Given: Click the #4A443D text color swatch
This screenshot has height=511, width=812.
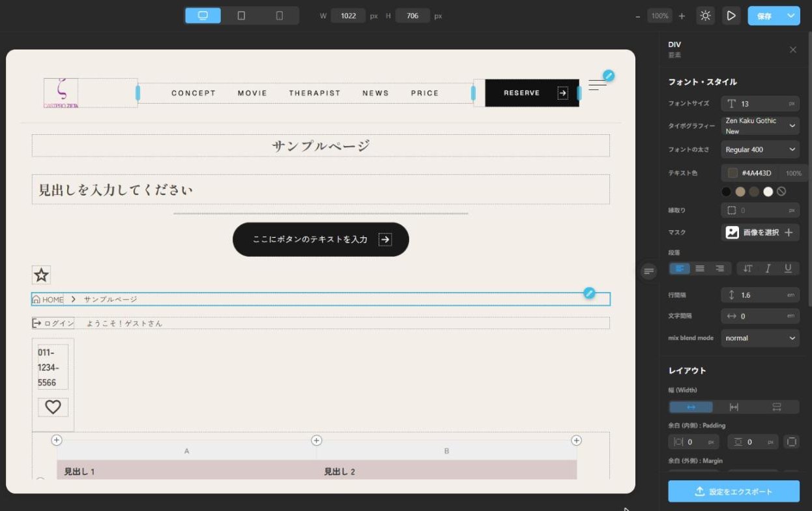Looking at the screenshot, I should tap(732, 173).
